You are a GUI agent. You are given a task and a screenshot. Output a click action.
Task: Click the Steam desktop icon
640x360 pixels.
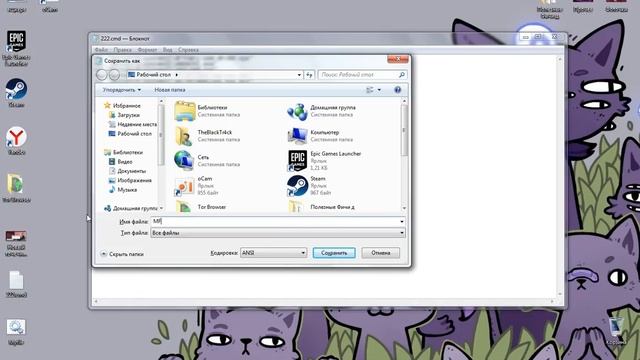16,93
